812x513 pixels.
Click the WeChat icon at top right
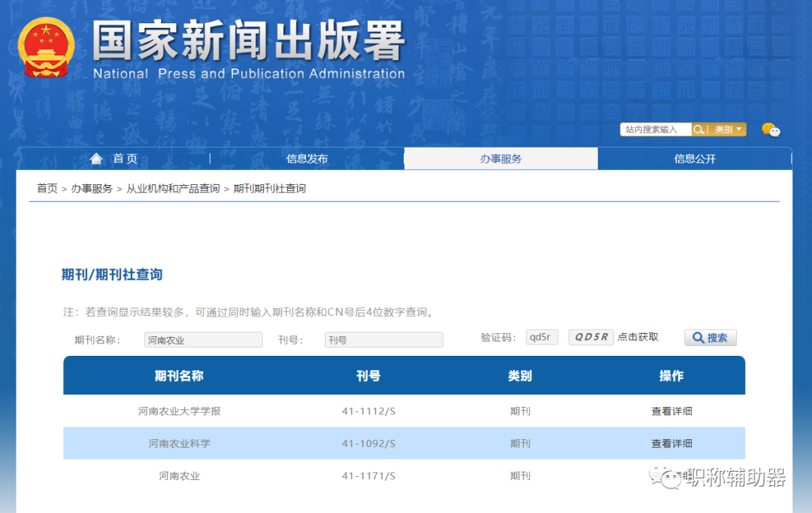[x=771, y=130]
